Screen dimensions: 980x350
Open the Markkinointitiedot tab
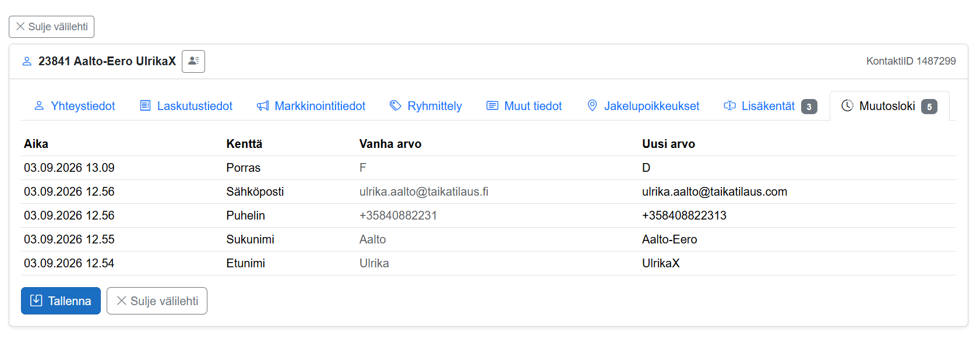click(x=311, y=106)
